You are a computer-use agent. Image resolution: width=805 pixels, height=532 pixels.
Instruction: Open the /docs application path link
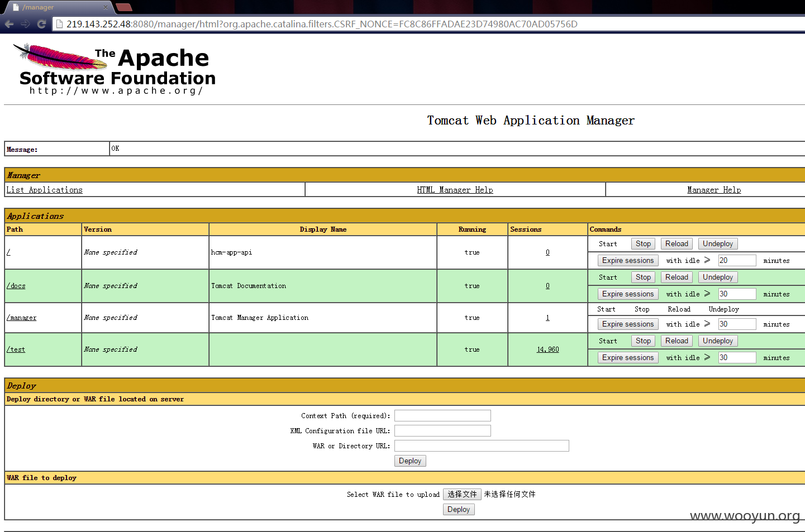16,286
